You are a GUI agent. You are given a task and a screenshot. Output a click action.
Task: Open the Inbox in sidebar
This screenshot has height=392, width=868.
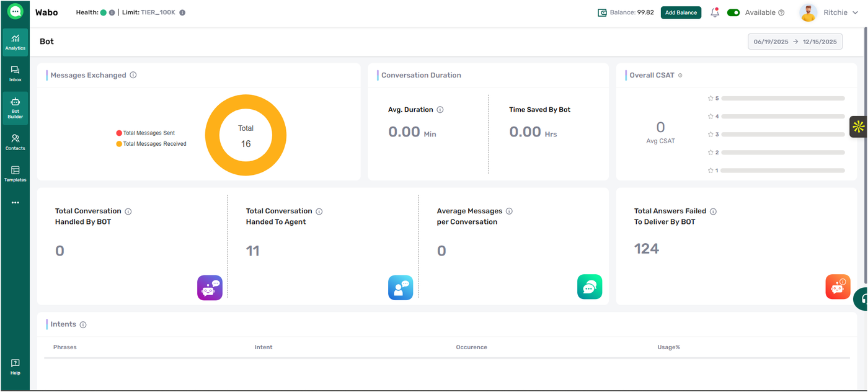pos(15,74)
